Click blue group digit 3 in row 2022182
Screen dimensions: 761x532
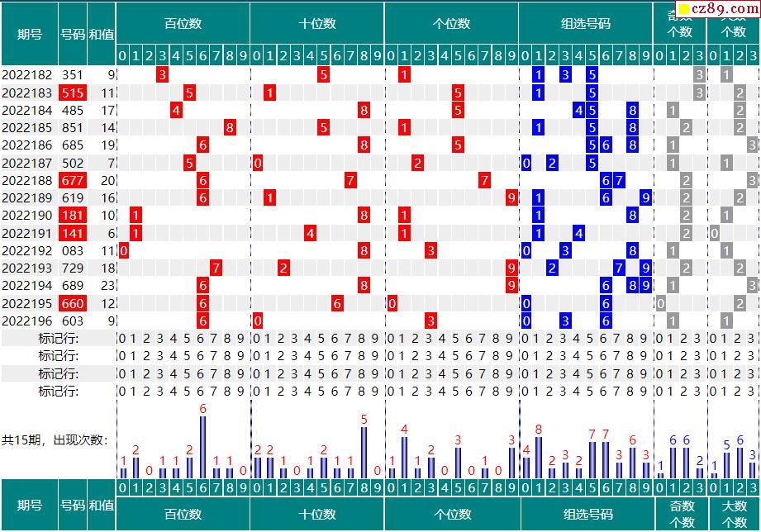coord(565,74)
